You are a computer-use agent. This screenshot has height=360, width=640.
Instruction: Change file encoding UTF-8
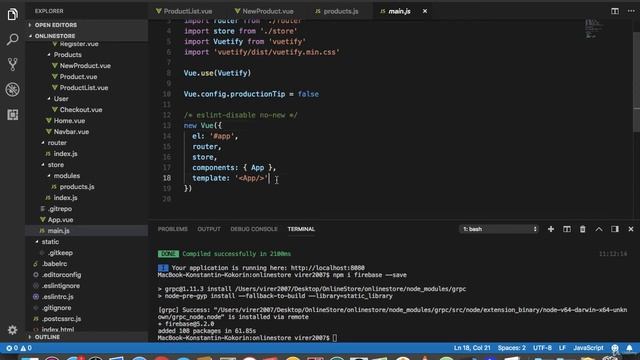click(542, 348)
